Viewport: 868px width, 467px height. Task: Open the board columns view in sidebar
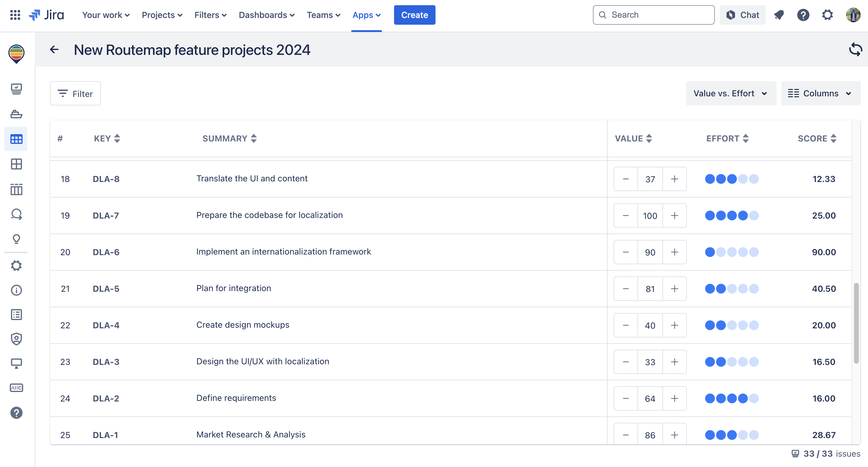16,189
